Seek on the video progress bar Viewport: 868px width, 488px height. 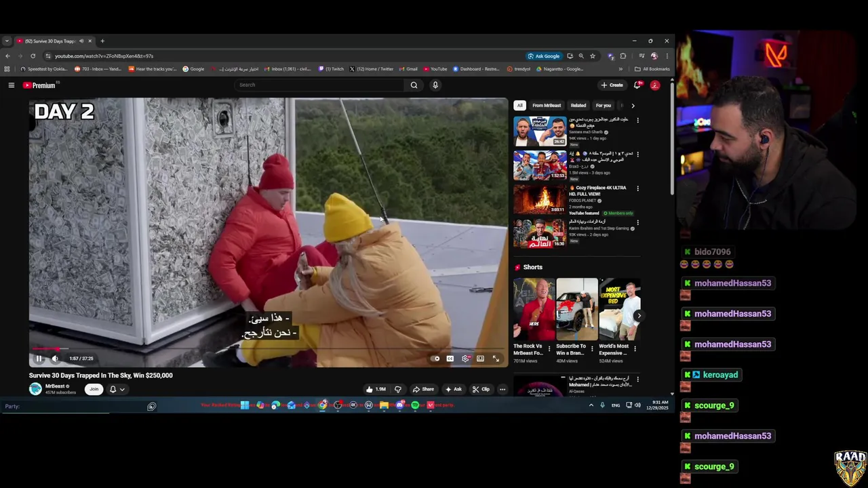(268, 348)
